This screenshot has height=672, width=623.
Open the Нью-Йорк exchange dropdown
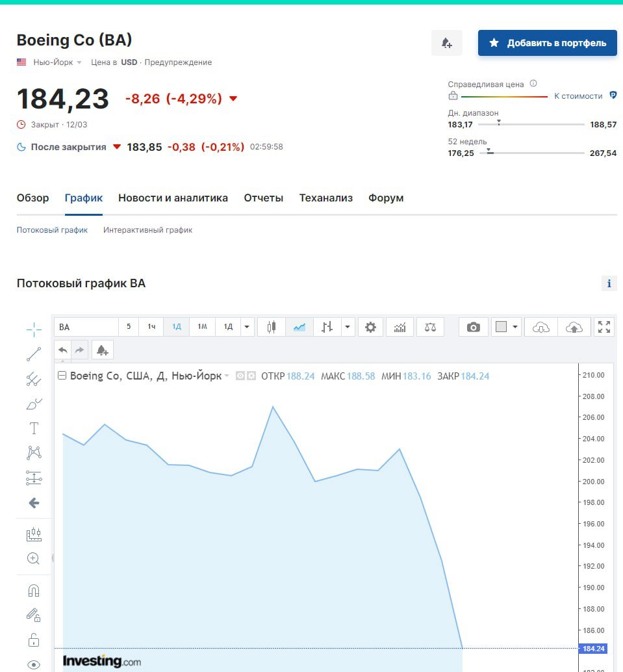point(57,62)
